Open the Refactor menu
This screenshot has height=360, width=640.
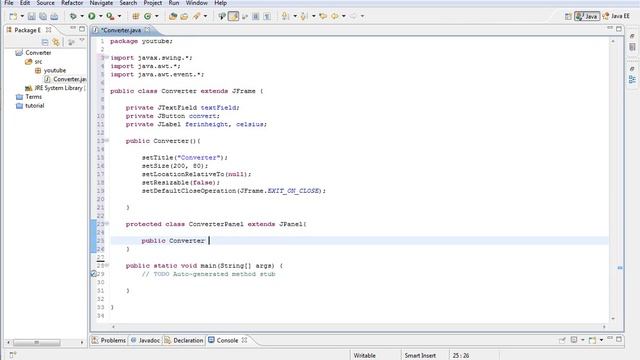[x=72, y=3]
